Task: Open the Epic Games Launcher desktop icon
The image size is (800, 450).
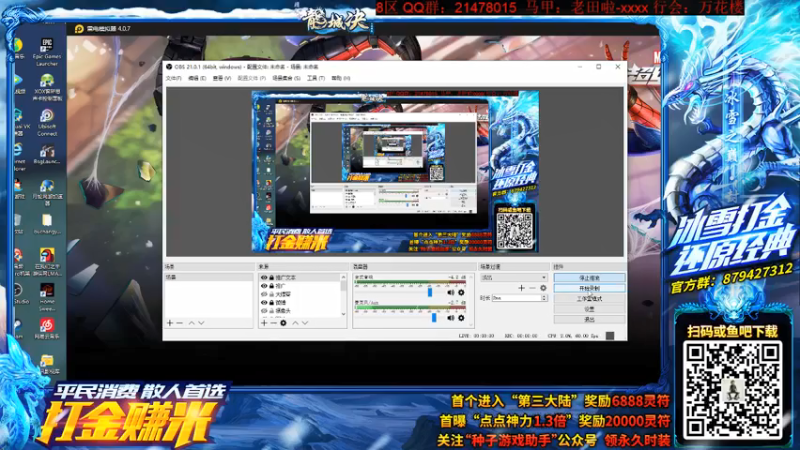Action: pyautogui.click(x=47, y=52)
